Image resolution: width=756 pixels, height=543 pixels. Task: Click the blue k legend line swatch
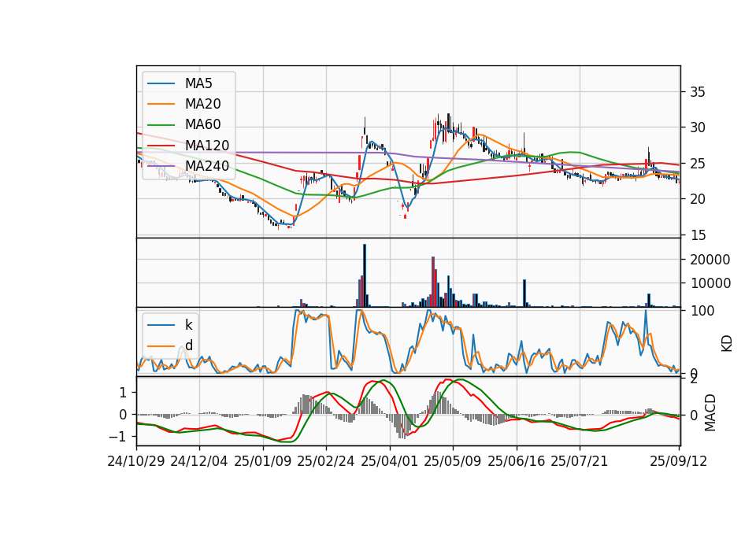[161, 325]
